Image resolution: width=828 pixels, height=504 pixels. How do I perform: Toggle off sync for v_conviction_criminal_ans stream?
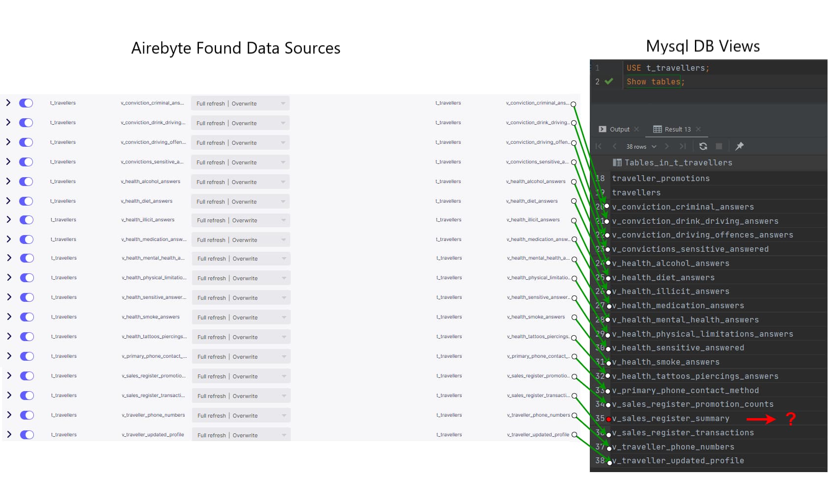pos(26,103)
